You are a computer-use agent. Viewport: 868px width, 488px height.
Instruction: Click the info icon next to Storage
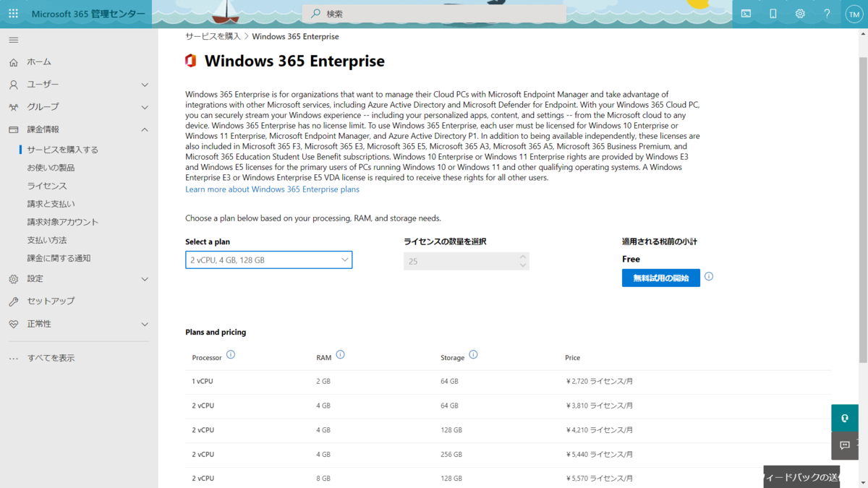pos(473,354)
